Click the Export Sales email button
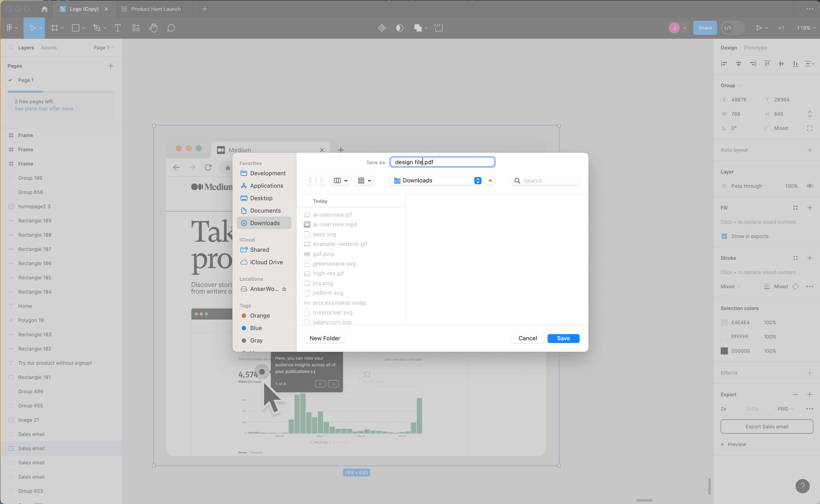Image resolution: width=820 pixels, height=504 pixels. 766,426
